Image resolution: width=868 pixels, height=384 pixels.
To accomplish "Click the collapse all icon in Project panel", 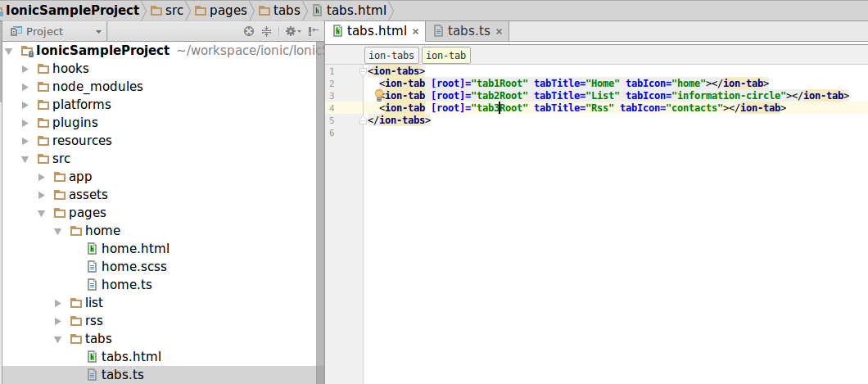I will pyautogui.click(x=266, y=31).
